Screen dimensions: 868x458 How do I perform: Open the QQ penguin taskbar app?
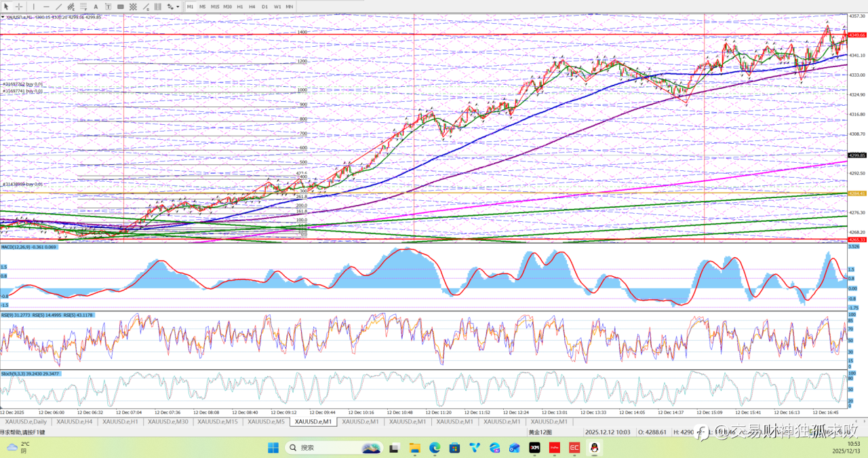(594, 448)
